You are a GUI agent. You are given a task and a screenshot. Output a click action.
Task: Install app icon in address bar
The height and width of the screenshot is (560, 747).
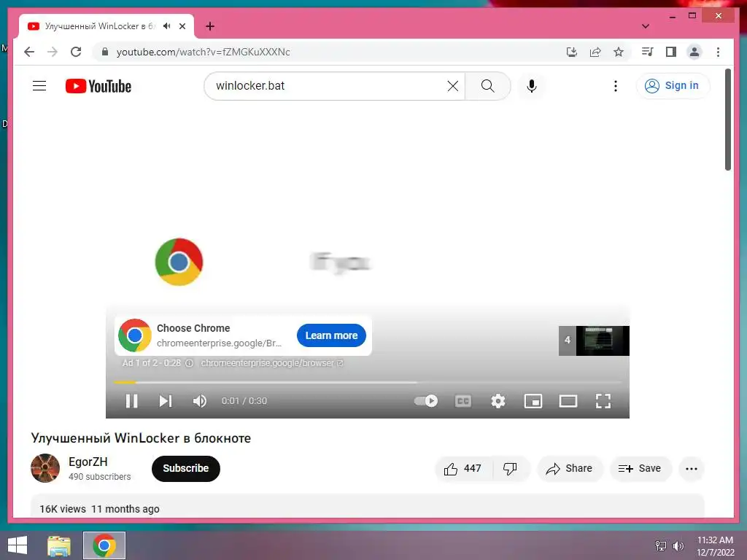[572, 52]
